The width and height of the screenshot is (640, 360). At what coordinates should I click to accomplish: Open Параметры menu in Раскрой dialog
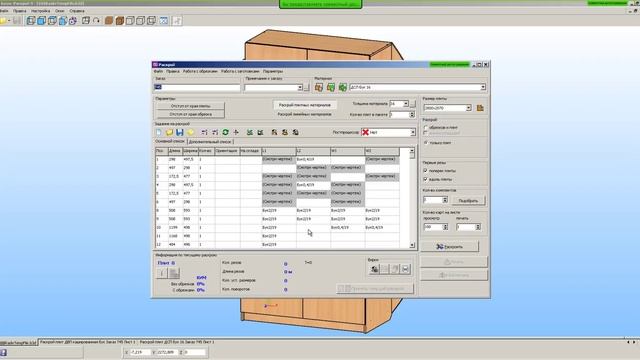(273, 71)
